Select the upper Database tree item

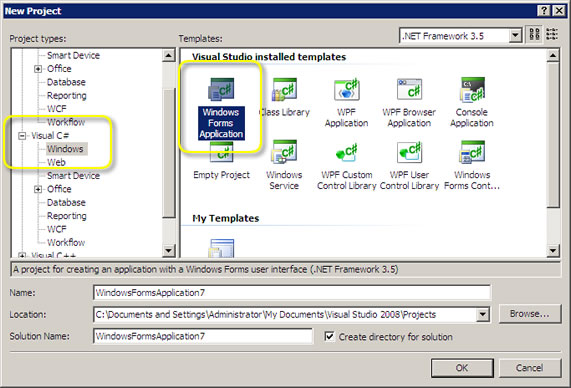pyautogui.click(x=66, y=82)
